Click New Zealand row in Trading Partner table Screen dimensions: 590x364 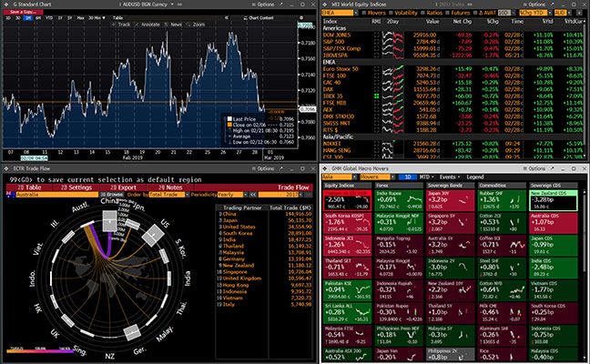pos(265,265)
